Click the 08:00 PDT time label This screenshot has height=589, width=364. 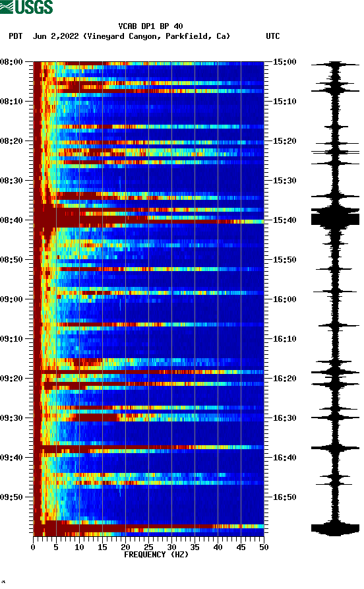point(11,62)
